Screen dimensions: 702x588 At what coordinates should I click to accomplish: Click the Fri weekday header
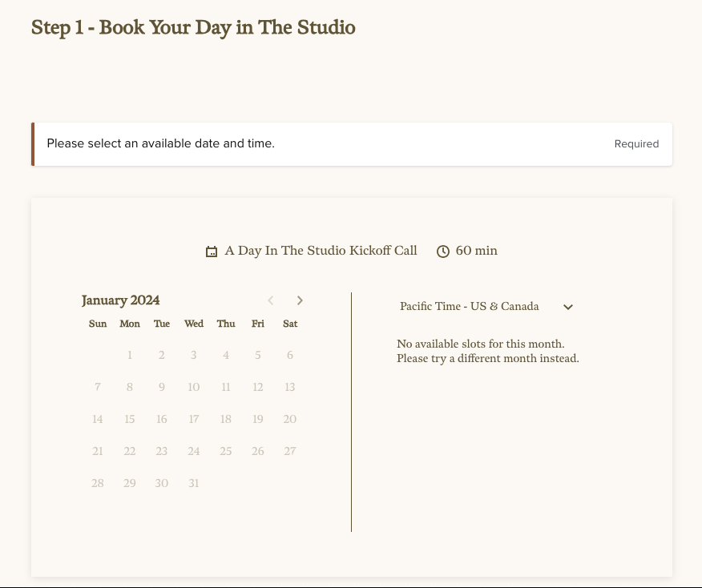(x=258, y=324)
